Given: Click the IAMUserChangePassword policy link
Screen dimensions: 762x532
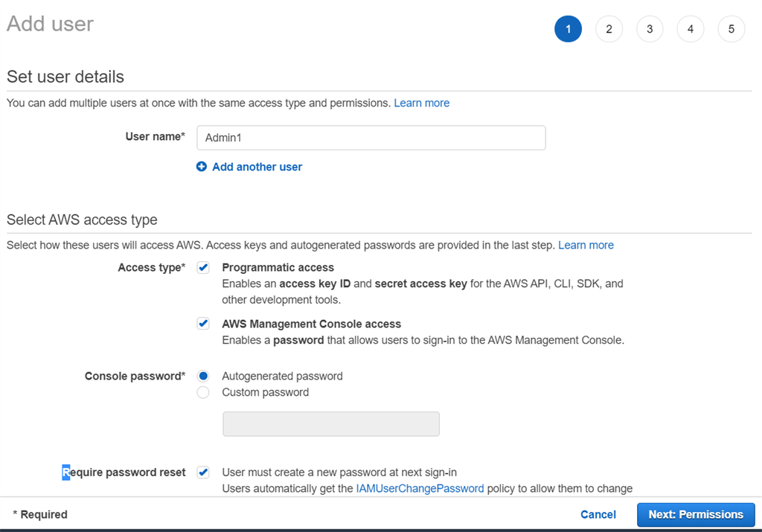Looking at the screenshot, I should click(x=419, y=488).
